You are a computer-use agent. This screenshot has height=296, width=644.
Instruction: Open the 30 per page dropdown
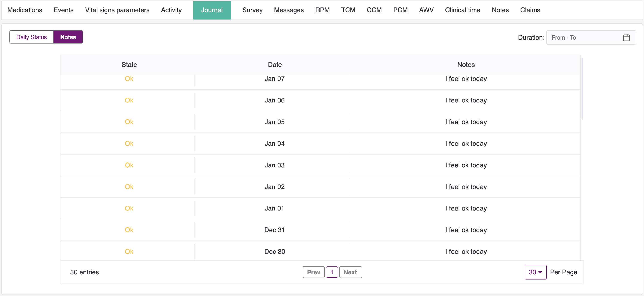coord(535,272)
